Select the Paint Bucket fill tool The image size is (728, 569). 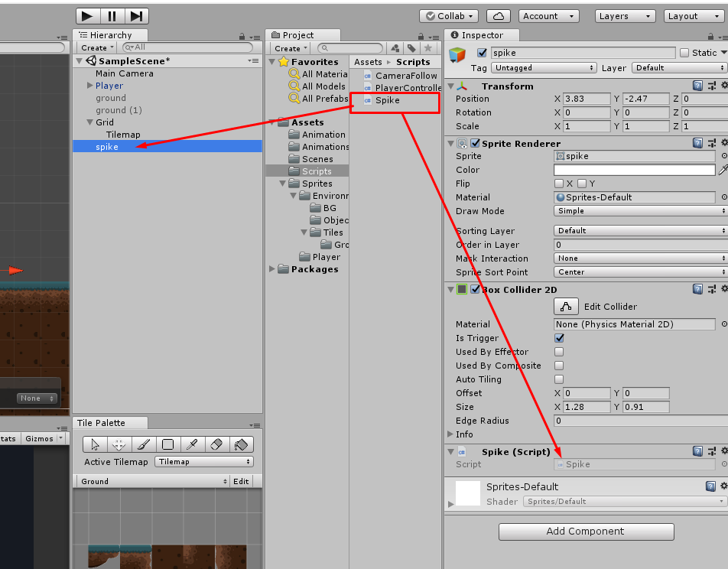click(x=241, y=444)
